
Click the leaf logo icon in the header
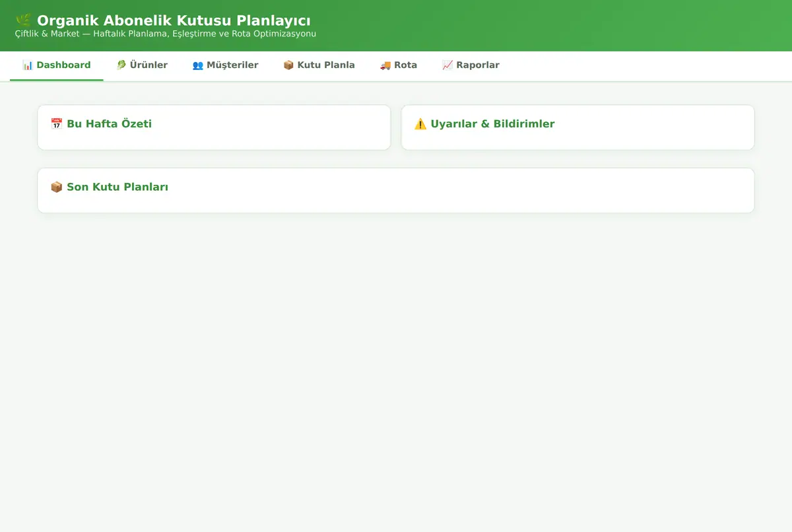(x=23, y=20)
